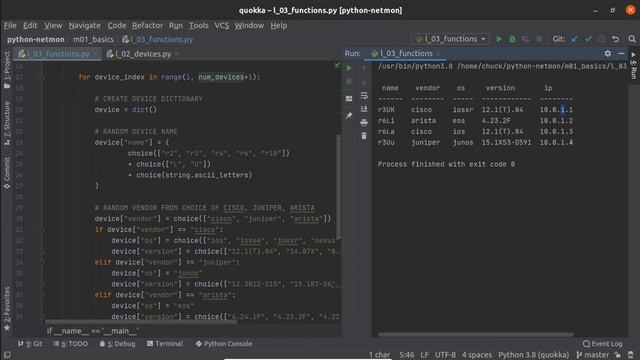Open Project tool window sidebar tab
Image resolution: width=640 pixels, height=360 pixels.
point(7,70)
